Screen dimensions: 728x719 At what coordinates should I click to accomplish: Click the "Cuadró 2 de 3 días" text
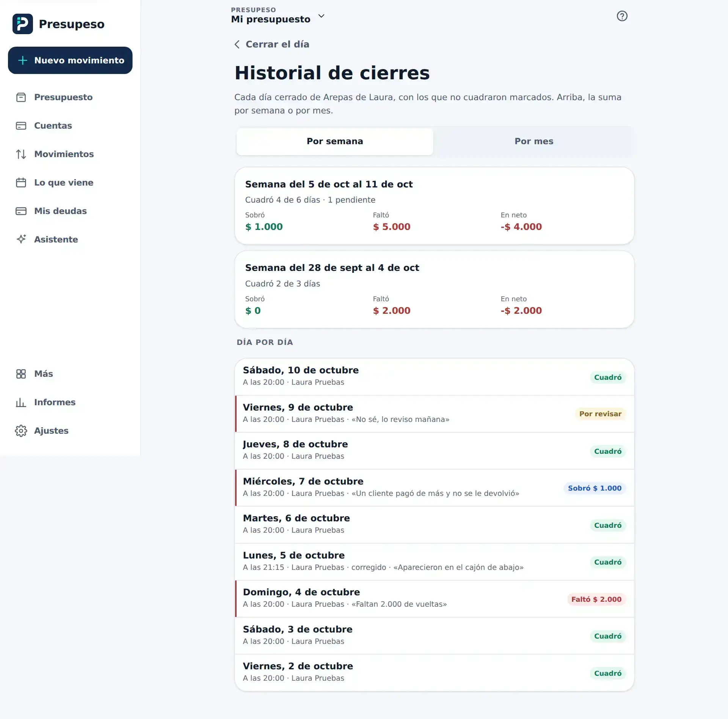coord(282,284)
